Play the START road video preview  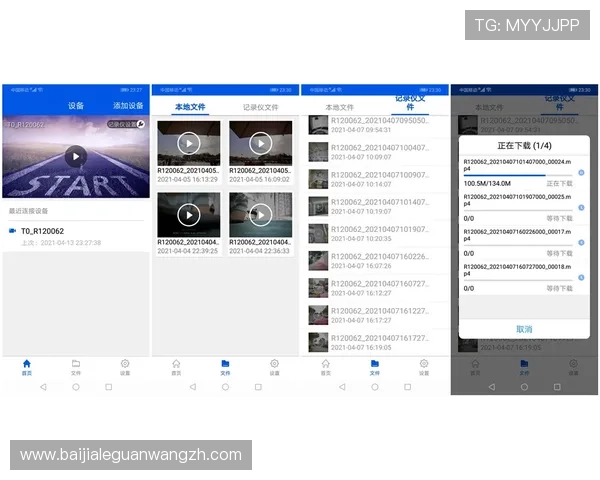75,155
